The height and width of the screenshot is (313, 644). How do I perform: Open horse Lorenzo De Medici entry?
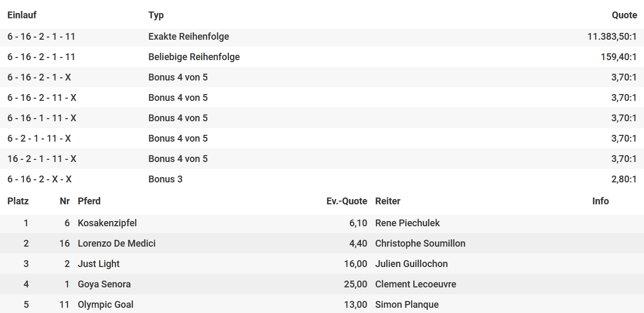pos(116,244)
